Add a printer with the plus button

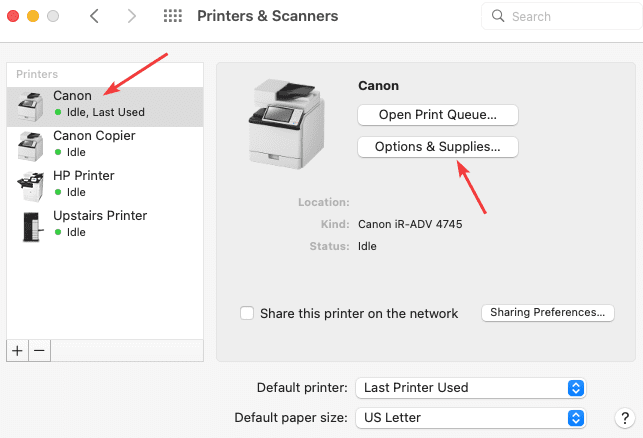click(17, 350)
